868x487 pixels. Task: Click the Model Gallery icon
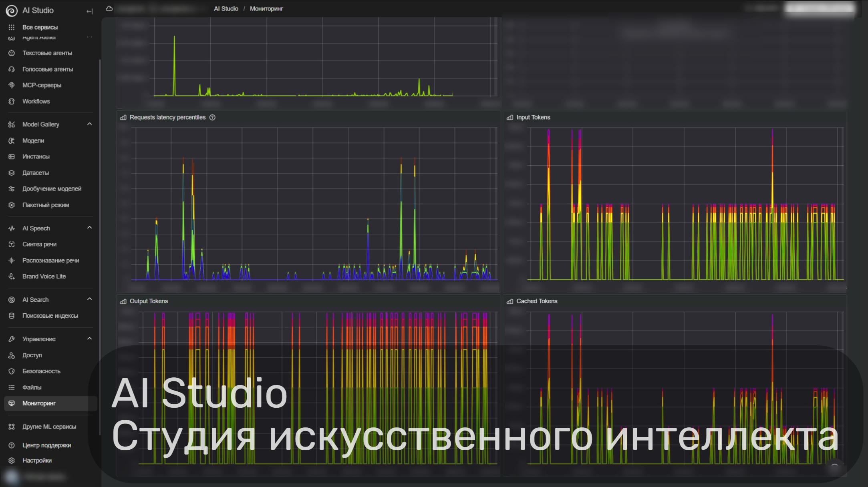tap(12, 124)
